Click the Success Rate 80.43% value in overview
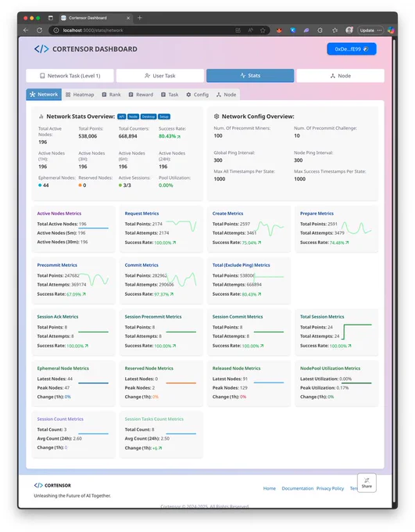The image size is (415, 532). 169,136
